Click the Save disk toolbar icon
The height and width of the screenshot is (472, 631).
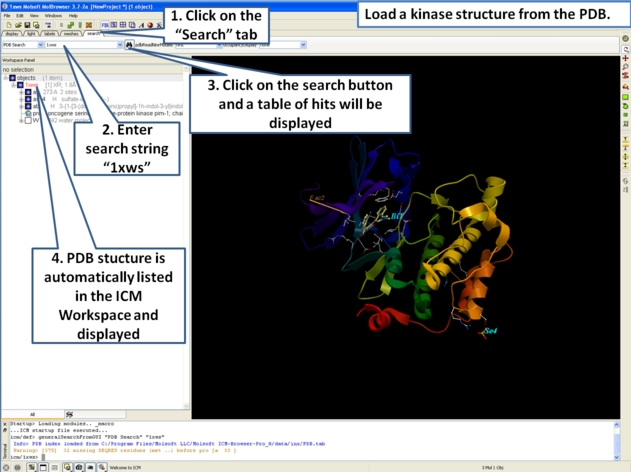pos(25,25)
